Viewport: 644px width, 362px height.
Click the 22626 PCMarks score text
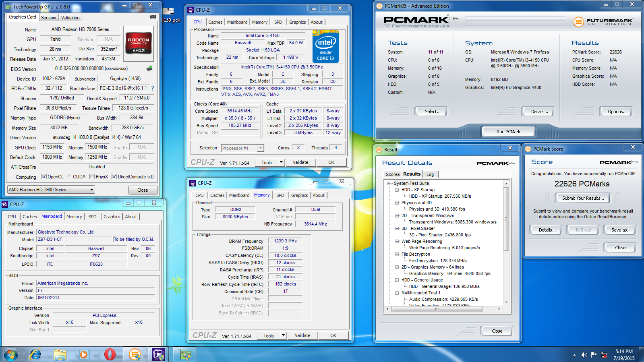[582, 184]
